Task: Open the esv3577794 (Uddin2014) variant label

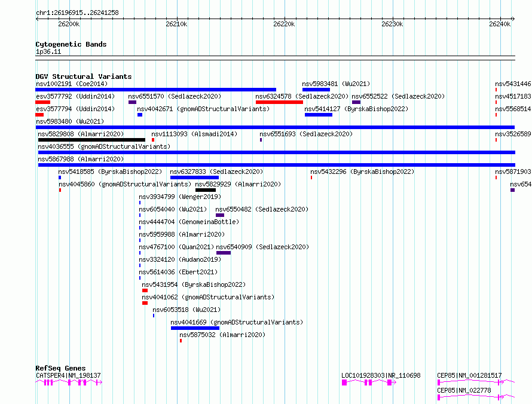Action: [x=75, y=109]
